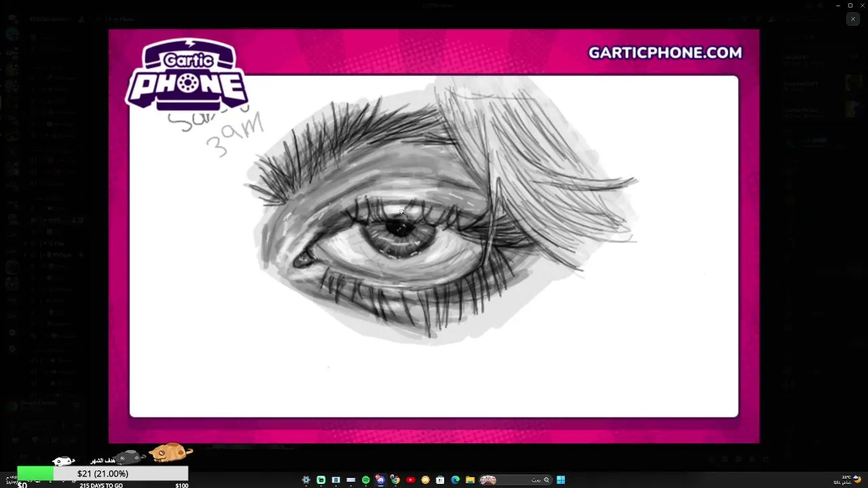Open the yellow round app in taskbar
868x488 pixels.
[x=425, y=480]
